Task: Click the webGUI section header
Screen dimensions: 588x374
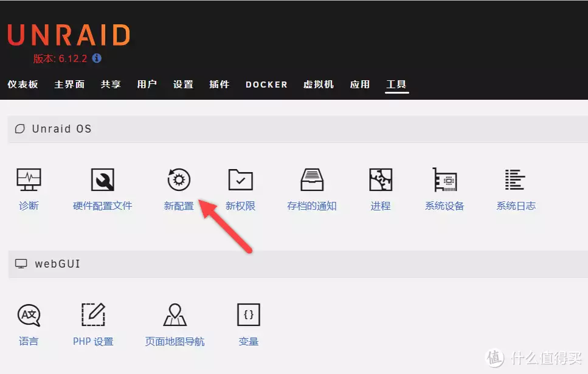Action: [298, 264]
